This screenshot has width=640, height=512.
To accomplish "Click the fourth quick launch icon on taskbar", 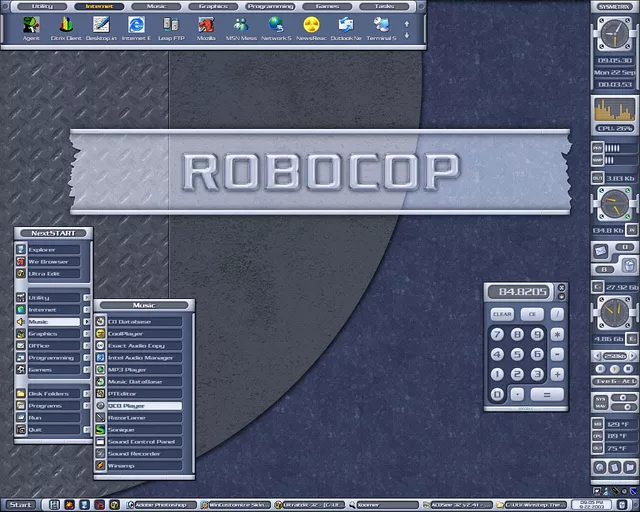I will (x=100, y=505).
